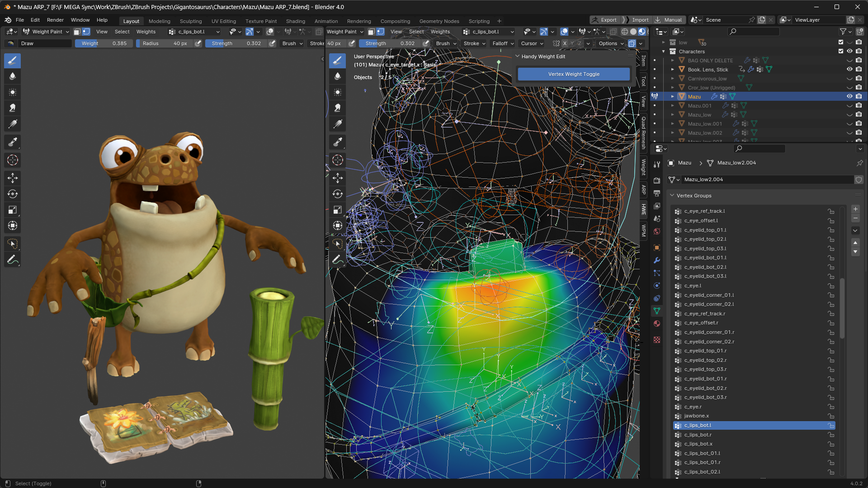The image size is (868, 488).
Task: Toggle lock on jawbone.x vertex group
Action: pyautogui.click(x=831, y=416)
